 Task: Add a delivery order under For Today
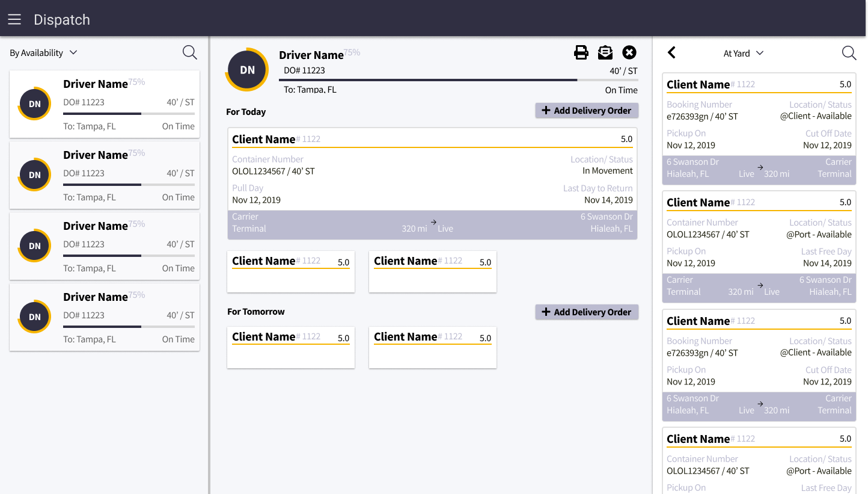(587, 111)
